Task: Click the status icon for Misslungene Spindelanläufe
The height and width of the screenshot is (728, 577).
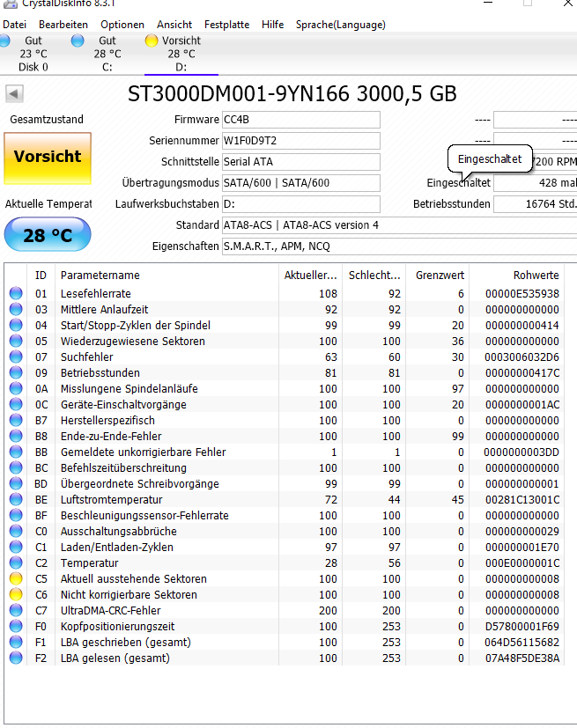Action: click(16, 388)
